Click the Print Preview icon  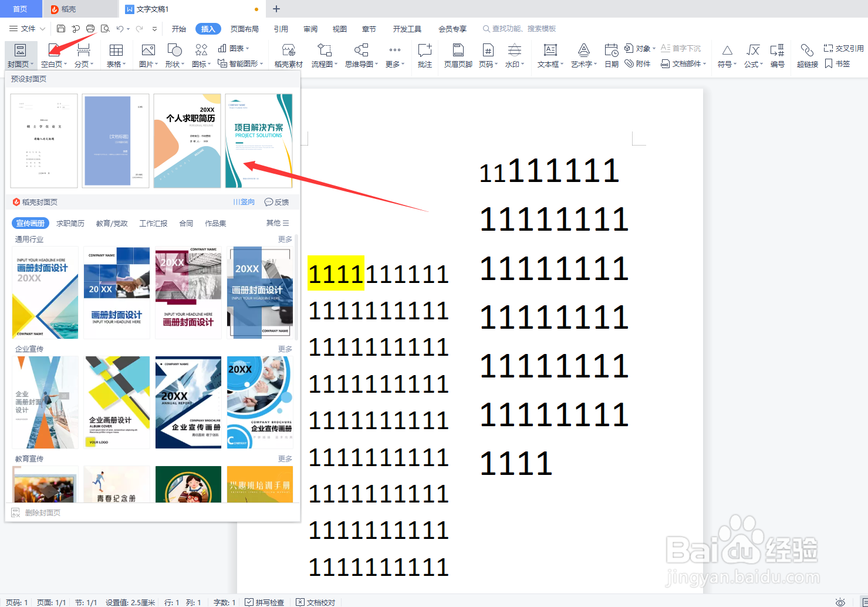click(x=105, y=28)
